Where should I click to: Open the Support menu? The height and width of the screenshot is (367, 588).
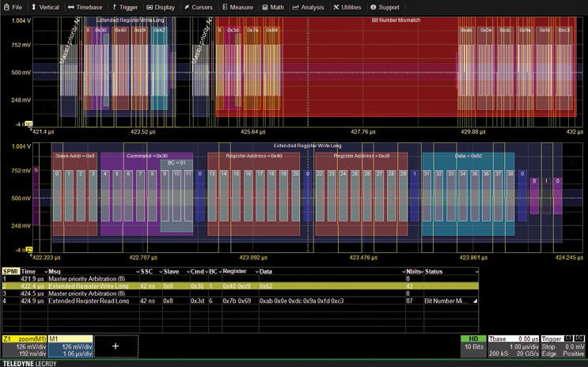(385, 7)
